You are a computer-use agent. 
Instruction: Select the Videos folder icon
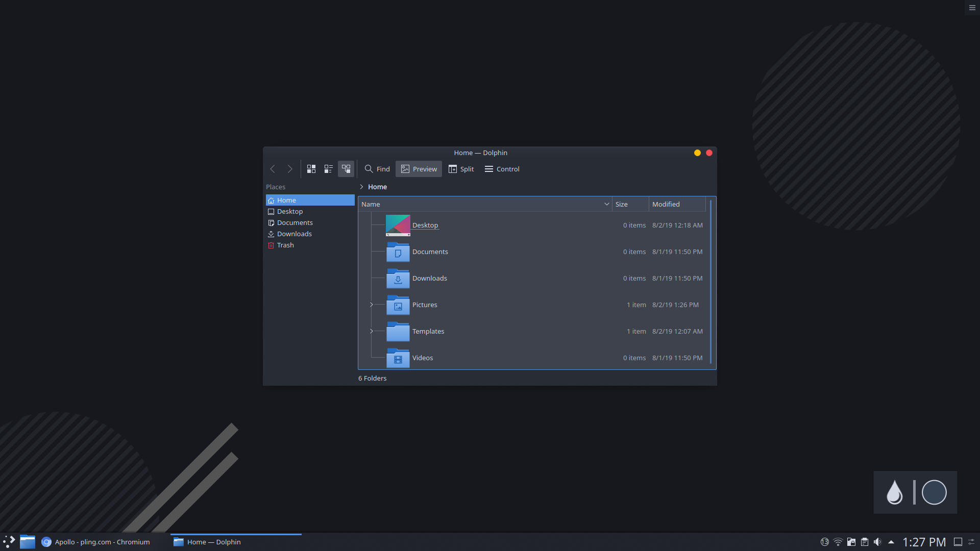tap(398, 358)
